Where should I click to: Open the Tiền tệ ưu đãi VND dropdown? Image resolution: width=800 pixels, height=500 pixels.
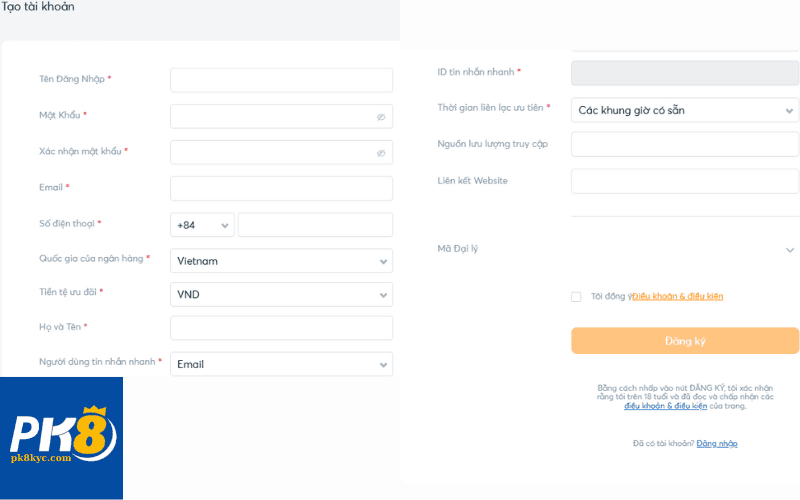point(281,295)
